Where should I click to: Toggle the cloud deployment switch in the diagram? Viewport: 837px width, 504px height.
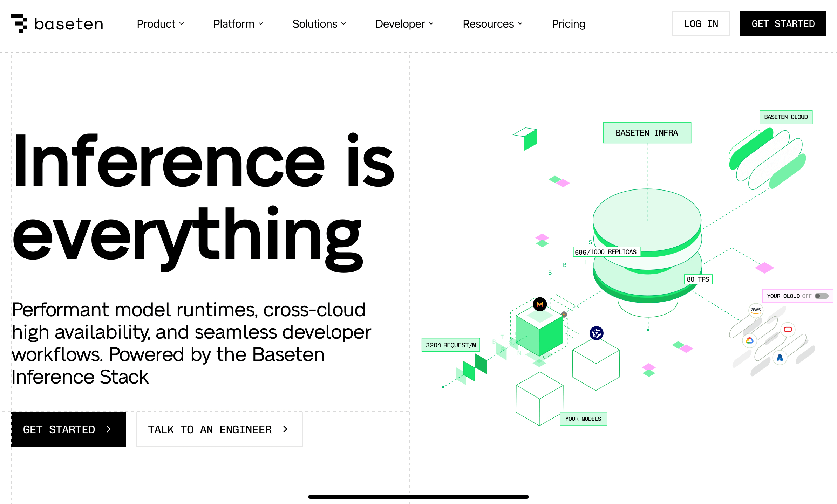point(822,296)
